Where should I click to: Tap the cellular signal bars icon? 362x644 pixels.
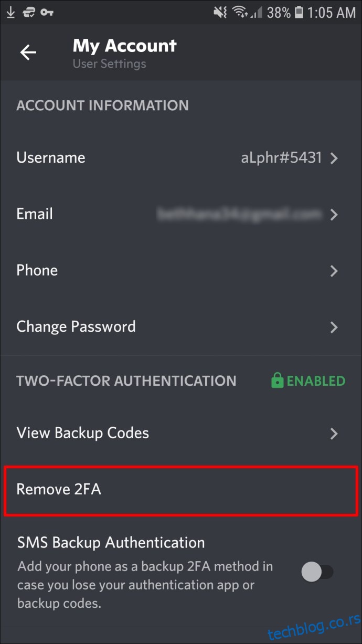(256, 12)
